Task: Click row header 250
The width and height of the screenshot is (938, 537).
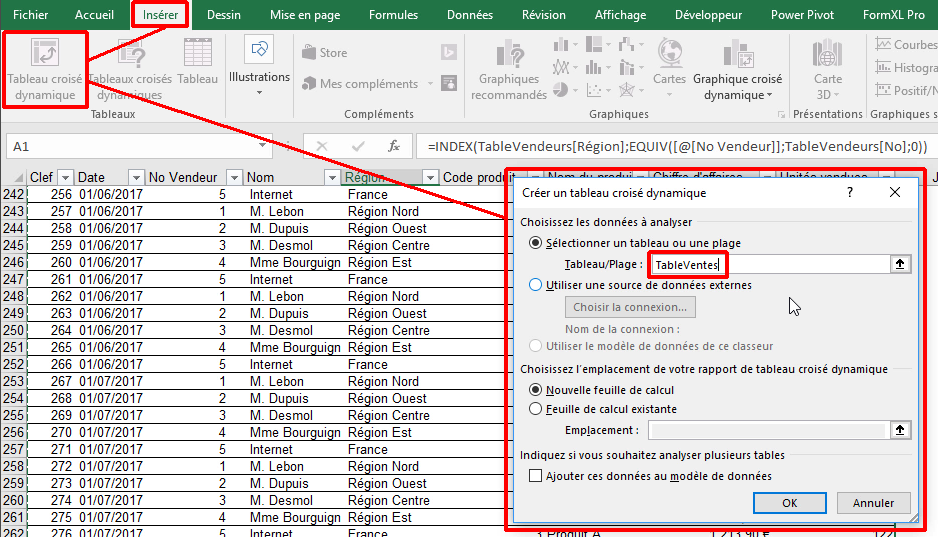Action: [13, 330]
